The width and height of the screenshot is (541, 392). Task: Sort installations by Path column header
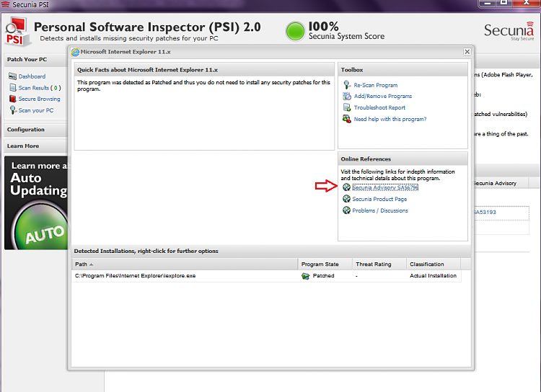click(185, 264)
